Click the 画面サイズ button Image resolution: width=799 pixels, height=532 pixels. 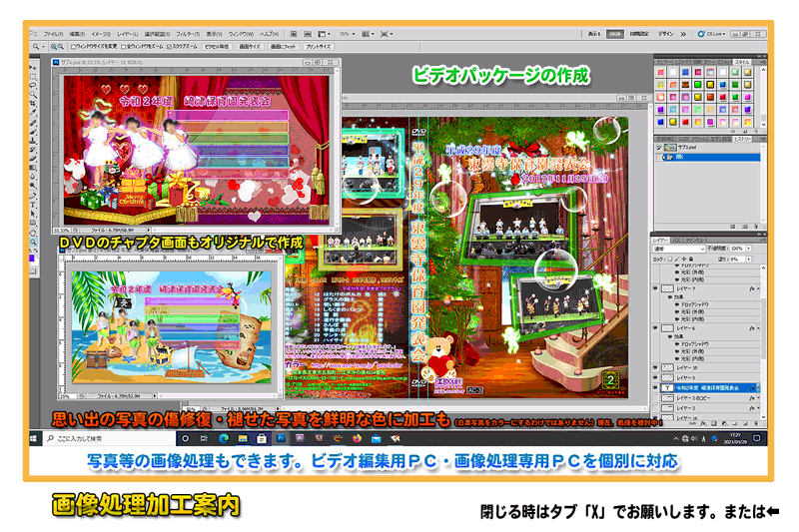(x=250, y=46)
